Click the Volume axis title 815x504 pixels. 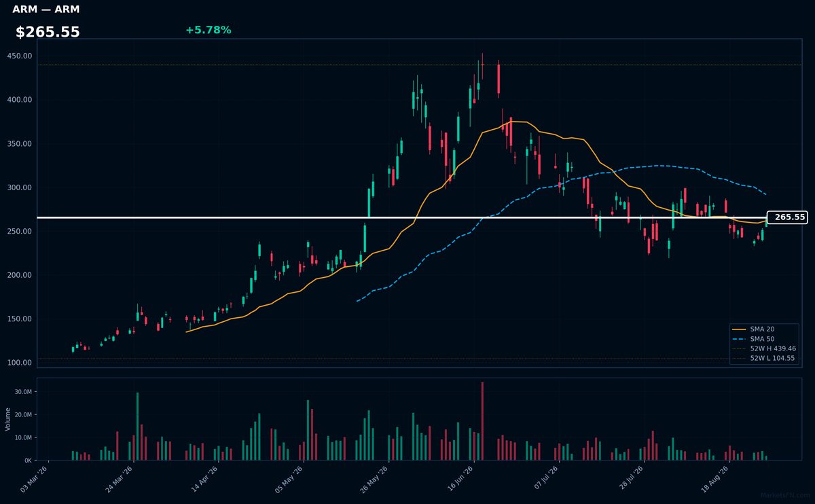[x=7, y=419]
